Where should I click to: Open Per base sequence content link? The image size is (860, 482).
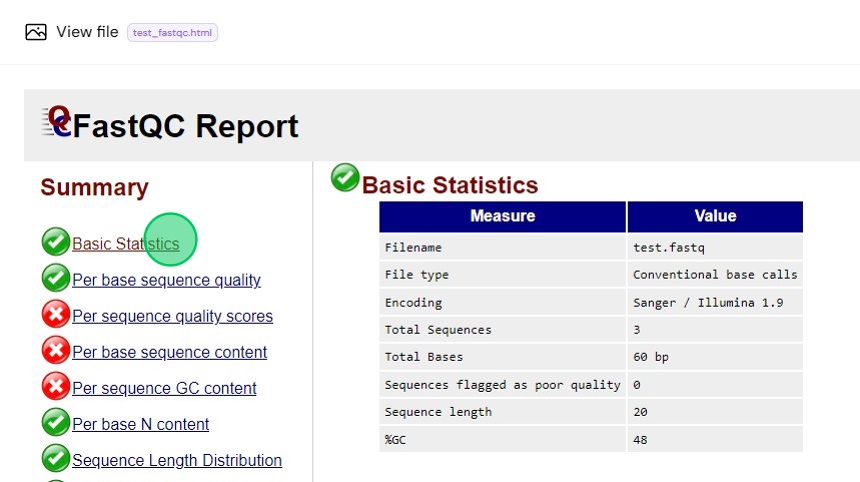169,353
